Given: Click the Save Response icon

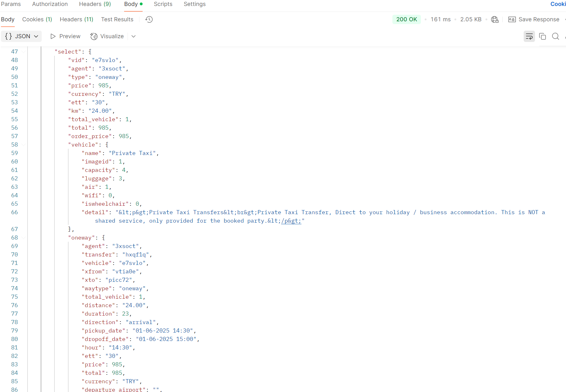Looking at the screenshot, I should [512, 19].
